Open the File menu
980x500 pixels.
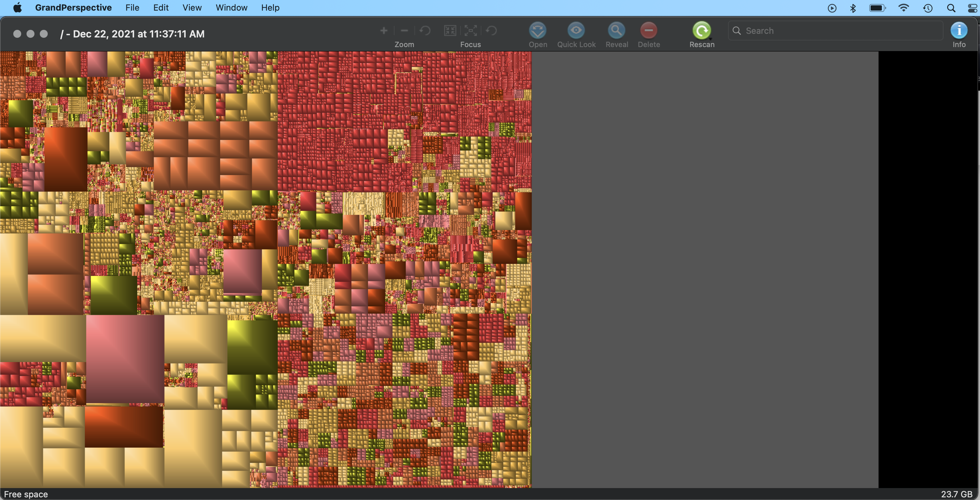pyautogui.click(x=132, y=8)
